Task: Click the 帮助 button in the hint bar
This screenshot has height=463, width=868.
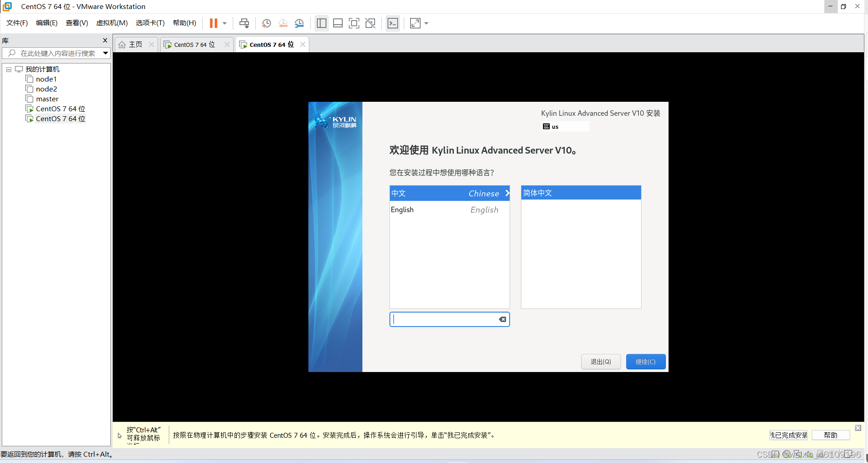Action: pyautogui.click(x=831, y=435)
